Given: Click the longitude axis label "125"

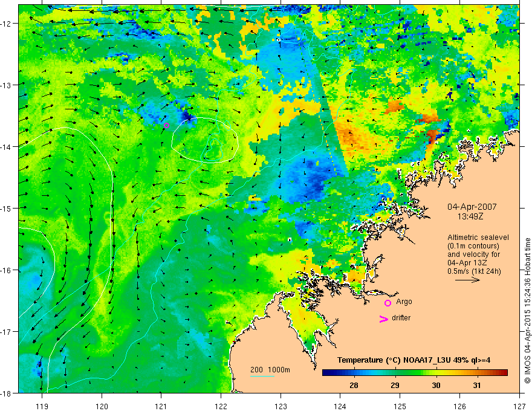Looking at the screenshot, I should [x=400, y=406].
